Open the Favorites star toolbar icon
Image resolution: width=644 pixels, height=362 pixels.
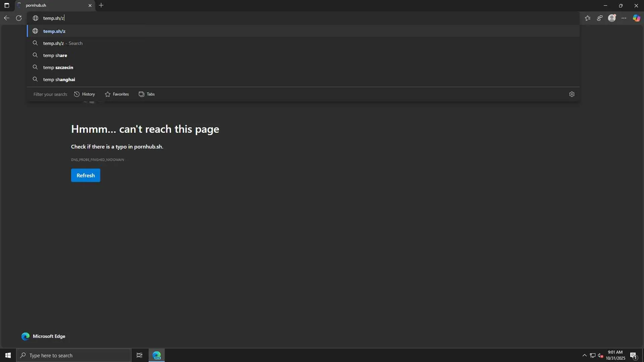[x=588, y=18]
